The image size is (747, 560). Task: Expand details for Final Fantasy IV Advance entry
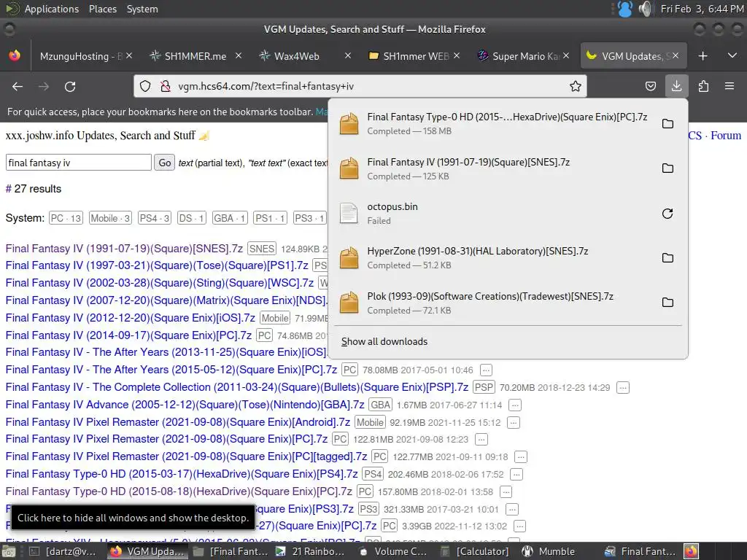point(514,405)
